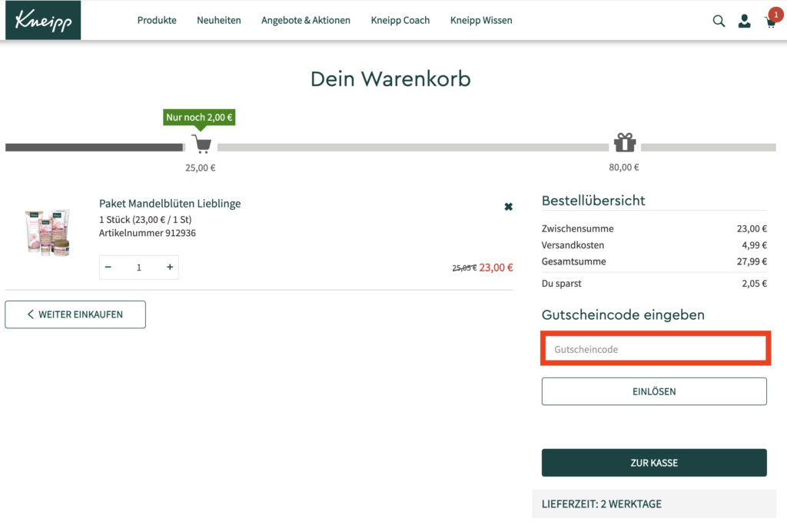This screenshot has height=532, width=787.
Task: Click the gift icon on progress bar
Action: click(625, 142)
